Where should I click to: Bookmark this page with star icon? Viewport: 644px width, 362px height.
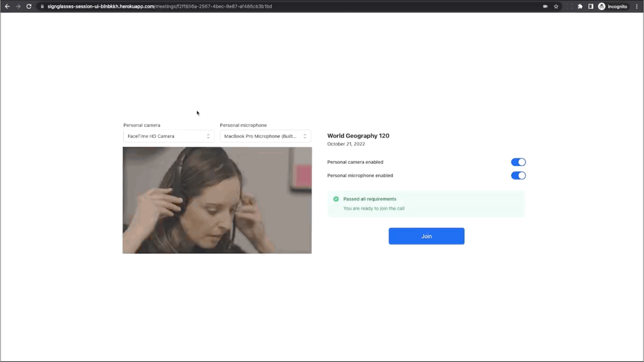[556, 6]
